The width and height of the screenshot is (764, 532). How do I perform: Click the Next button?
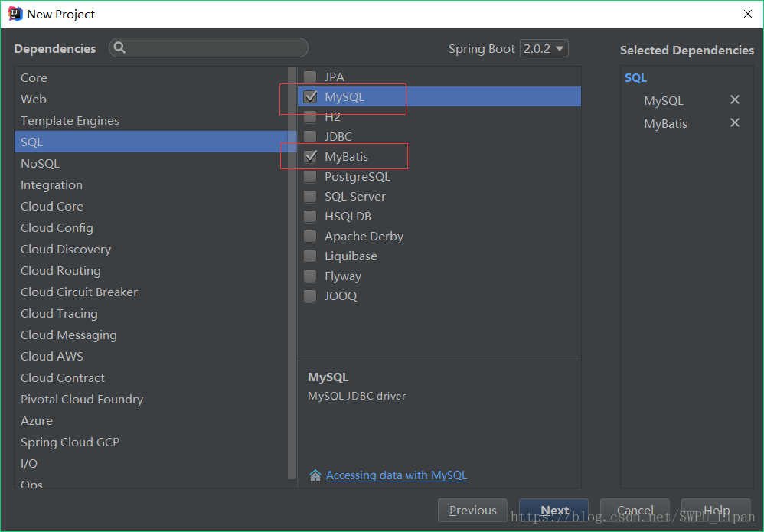(554, 510)
